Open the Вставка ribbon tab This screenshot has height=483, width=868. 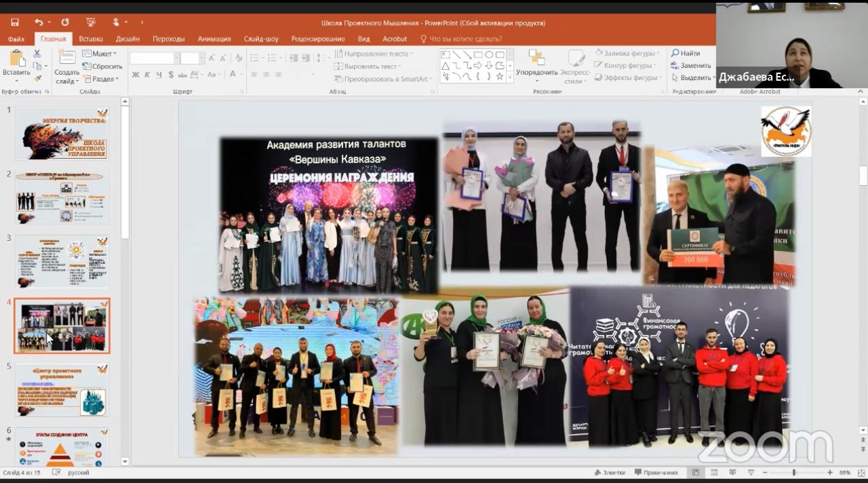(x=91, y=39)
